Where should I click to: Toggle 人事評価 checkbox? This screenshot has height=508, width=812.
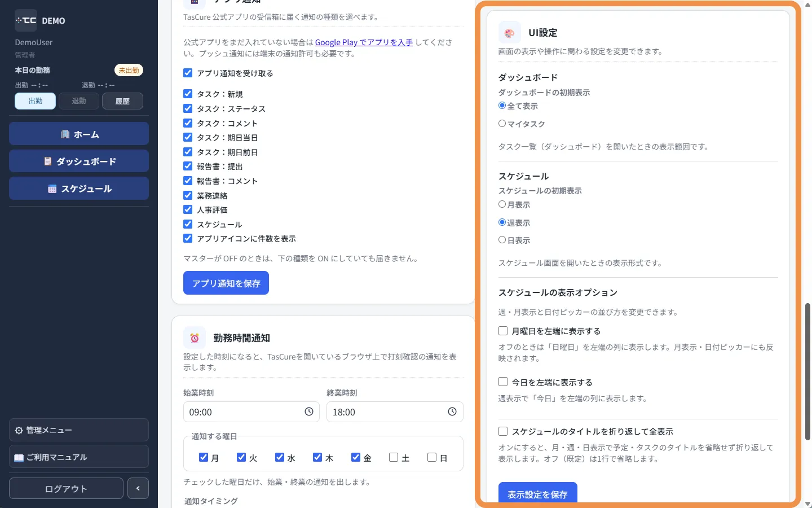188,209
